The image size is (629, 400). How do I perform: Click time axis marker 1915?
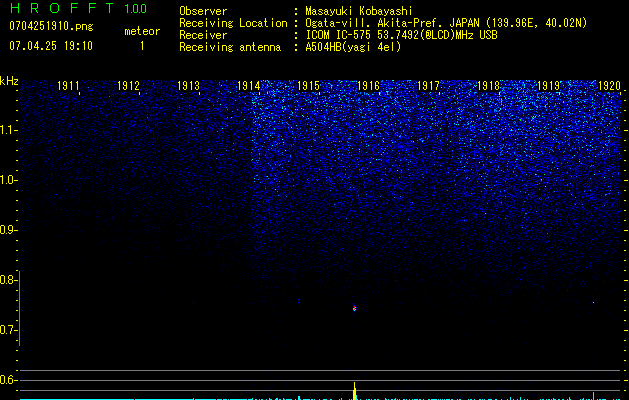[x=308, y=86]
